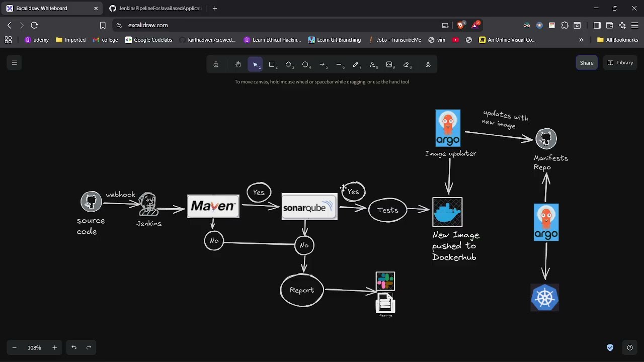Screen dimensions: 644x362
Task: Open the Imported bookmarks folder
Action: [x=70, y=40]
